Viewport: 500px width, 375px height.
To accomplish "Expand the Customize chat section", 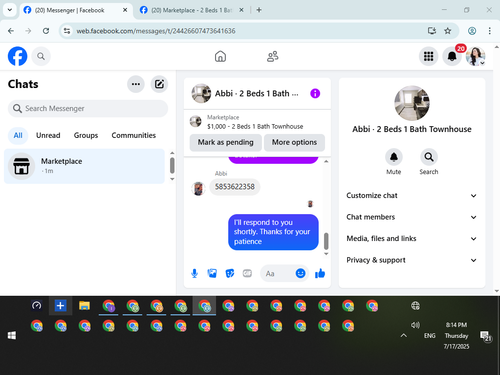I will tap(412, 196).
